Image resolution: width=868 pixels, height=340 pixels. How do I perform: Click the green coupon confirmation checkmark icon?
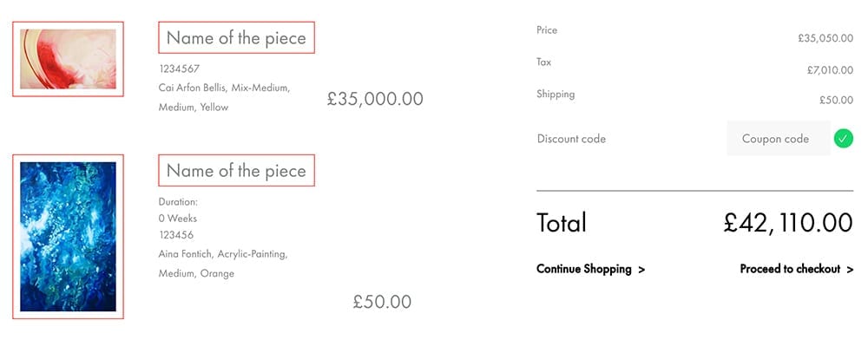pyautogui.click(x=844, y=138)
